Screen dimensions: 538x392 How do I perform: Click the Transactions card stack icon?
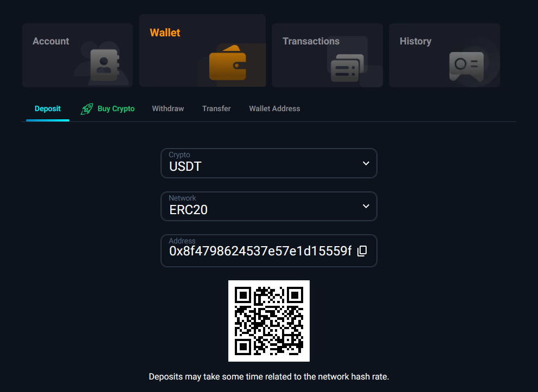[x=345, y=68]
